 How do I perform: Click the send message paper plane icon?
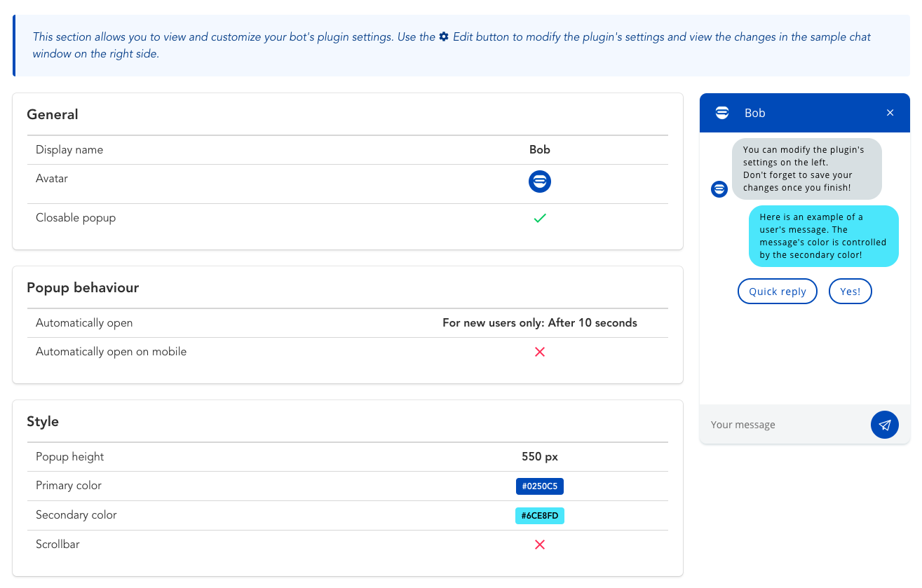884,425
